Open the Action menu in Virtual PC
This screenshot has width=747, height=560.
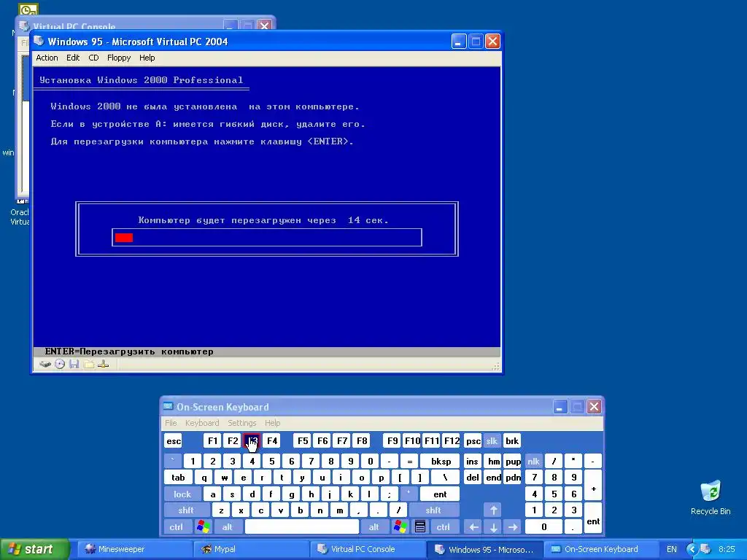click(x=47, y=58)
